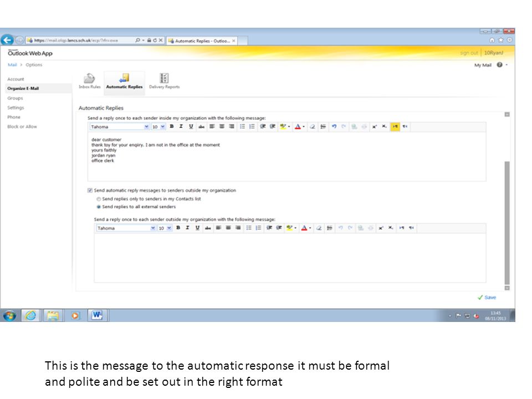Click superscript in the outside-organization toolbar
This screenshot has width=532, height=399.
tap(381, 228)
